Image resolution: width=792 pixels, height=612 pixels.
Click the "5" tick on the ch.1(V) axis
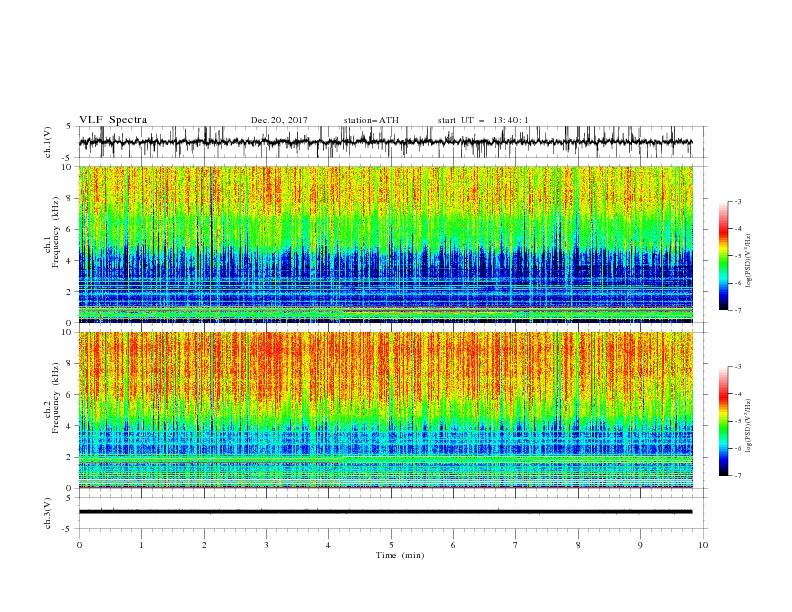point(70,126)
